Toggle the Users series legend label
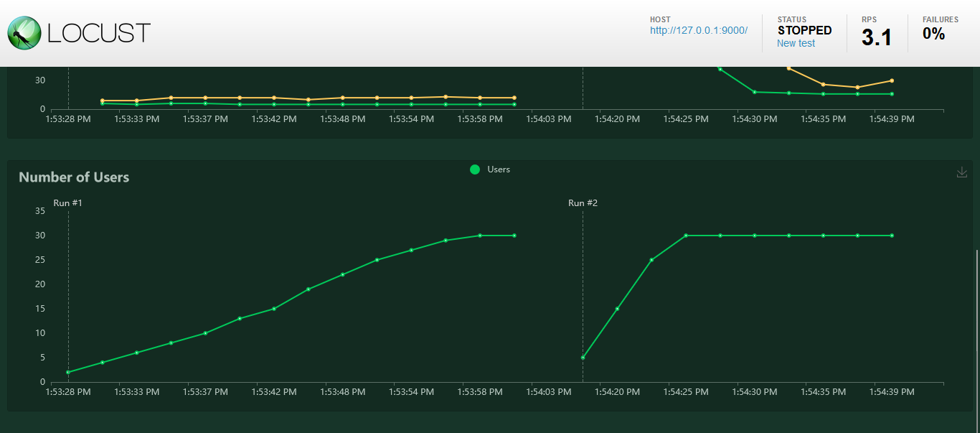Screen dimensions: 980x433 pyautogui.click(x=499, y=169)
